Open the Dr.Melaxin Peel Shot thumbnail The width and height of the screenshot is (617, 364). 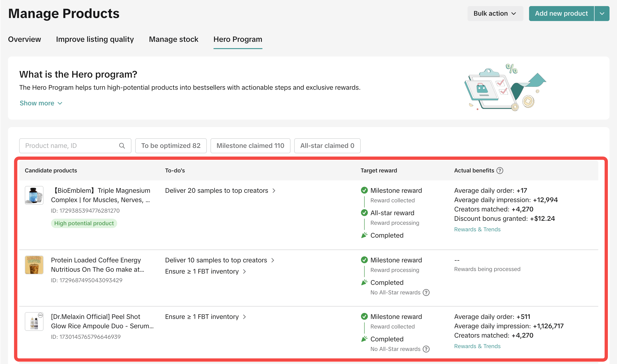[34, 321]
